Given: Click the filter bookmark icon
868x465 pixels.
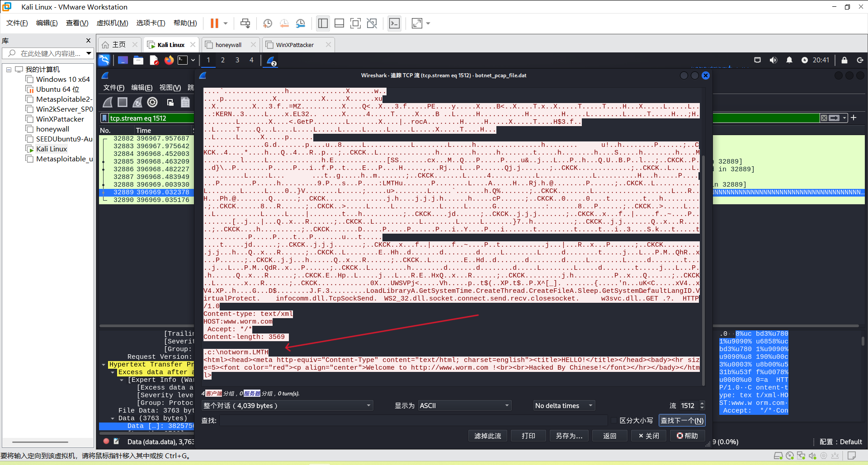Looking at the screenshot, I should (104, 118).
